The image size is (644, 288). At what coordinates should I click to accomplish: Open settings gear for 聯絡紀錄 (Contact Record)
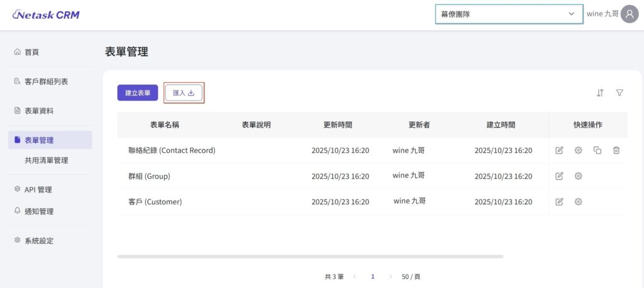tap(578, 150)
